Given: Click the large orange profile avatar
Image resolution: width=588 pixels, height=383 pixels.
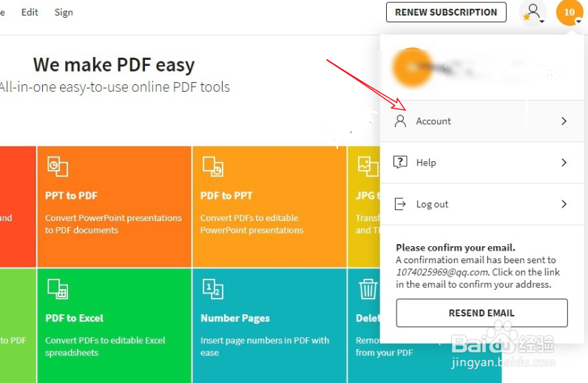Looking at the screenshot, I should pos(413,68).
